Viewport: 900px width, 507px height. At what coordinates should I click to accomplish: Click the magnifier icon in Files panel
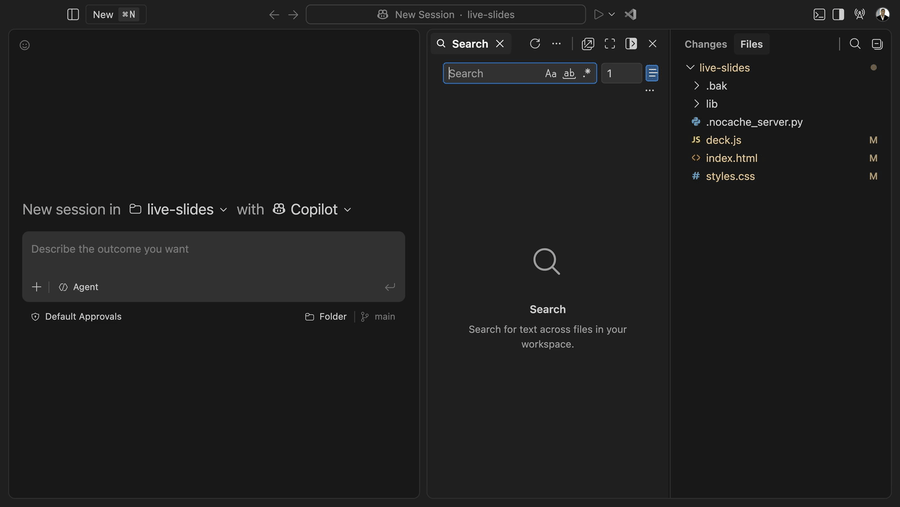click(855, 44)
